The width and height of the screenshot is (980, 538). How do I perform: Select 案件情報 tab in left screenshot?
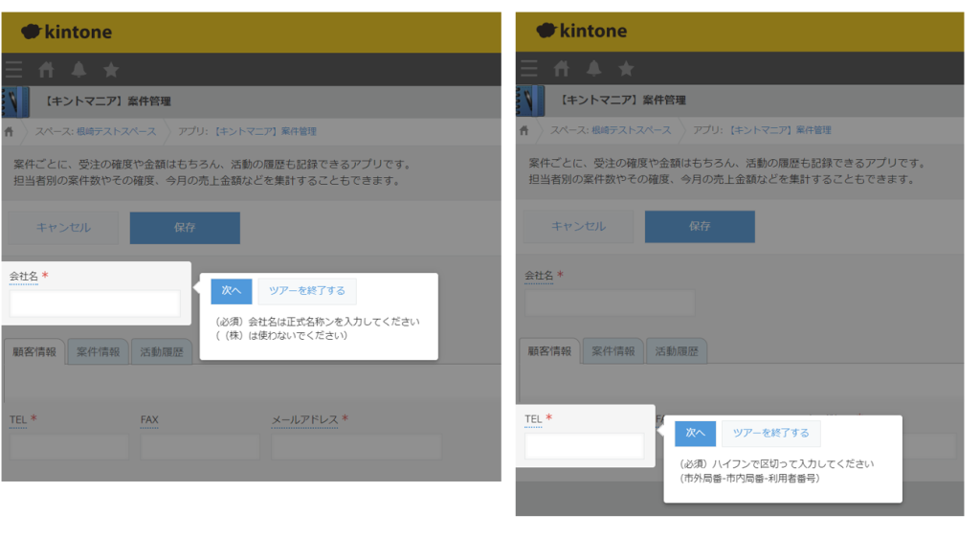(x=99, y=352)
